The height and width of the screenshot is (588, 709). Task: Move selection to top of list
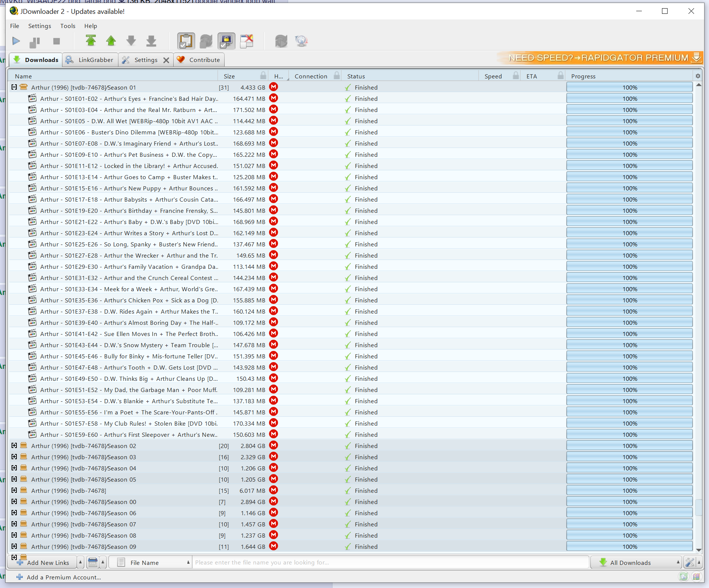click(91, 41)
